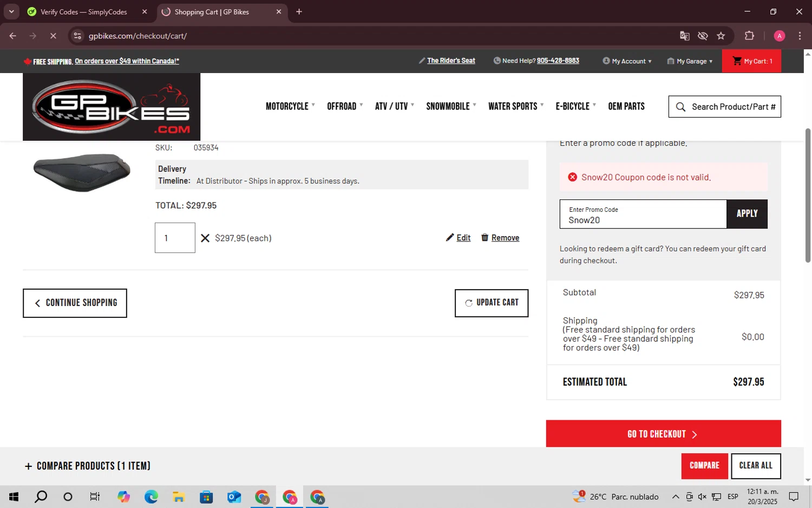Close the Shopping Cart tab
The width and height of the screenshot is (812, 508).
point(279,12)
